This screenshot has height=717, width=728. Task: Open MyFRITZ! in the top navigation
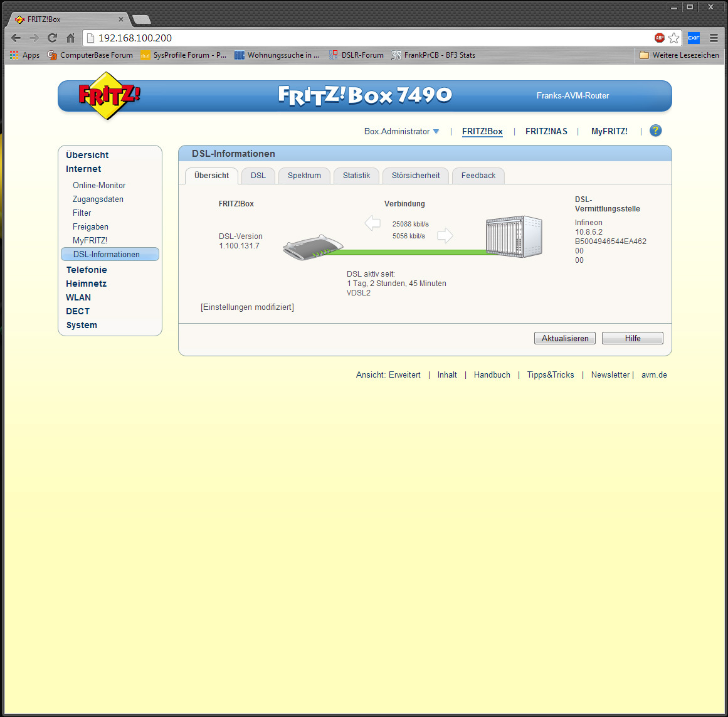(x=609, y=132)
